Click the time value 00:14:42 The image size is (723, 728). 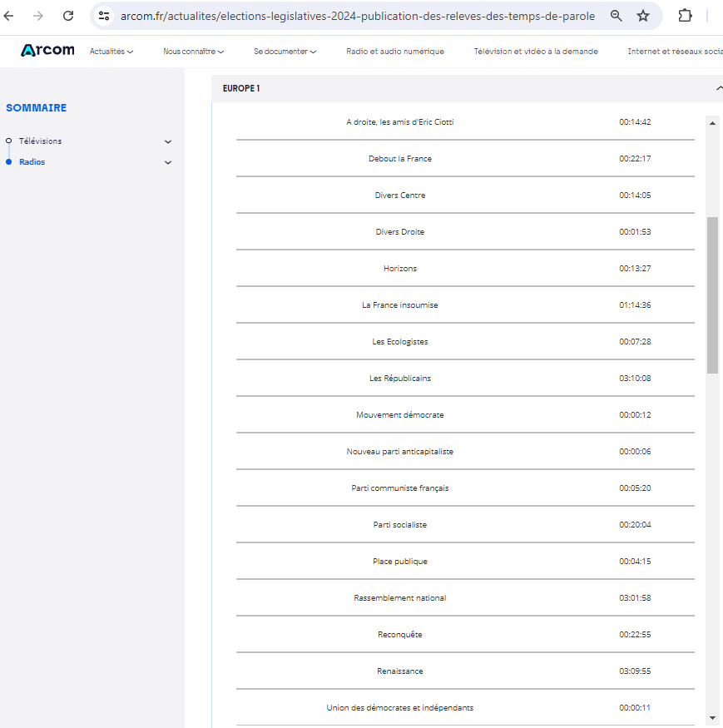pyautogui.click(x=635, y=122)
